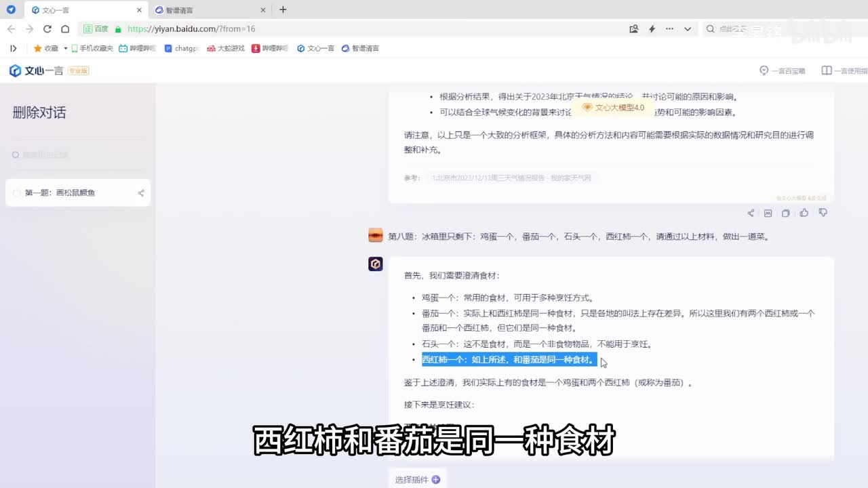The height and width of the screenshot is (488, 868).
Task: Click the Markdown export icon below the response
Action: (x=768, y=213)
